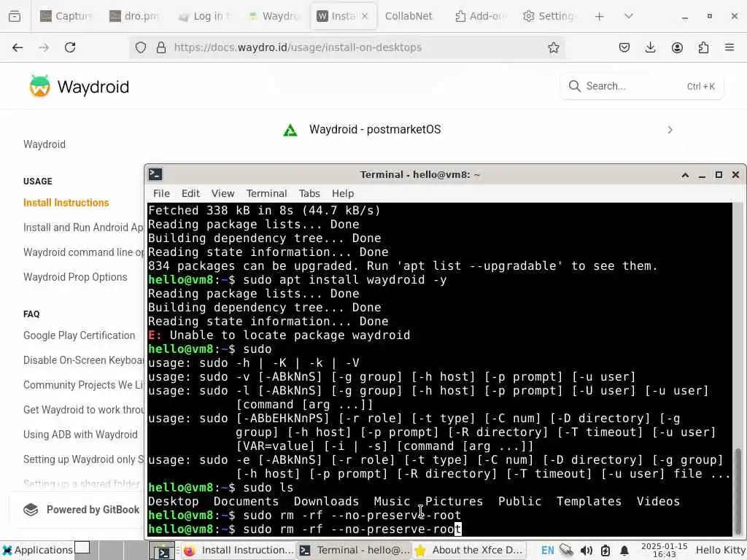Viewport: 747px width, 560px height.
Task: Switch to the dro.pm tab
Action: click(x=135, y=16)
